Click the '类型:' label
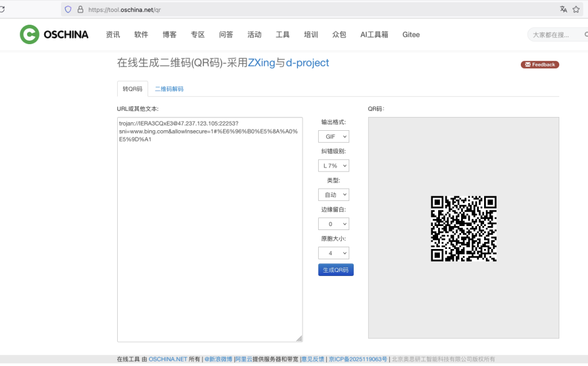Screen dimensions: 588x366 point(334,181)
